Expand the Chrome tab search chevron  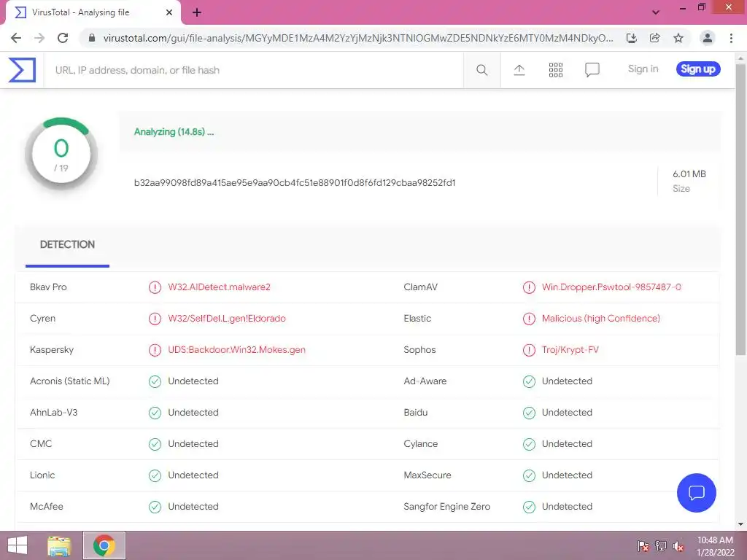[656, 12]
